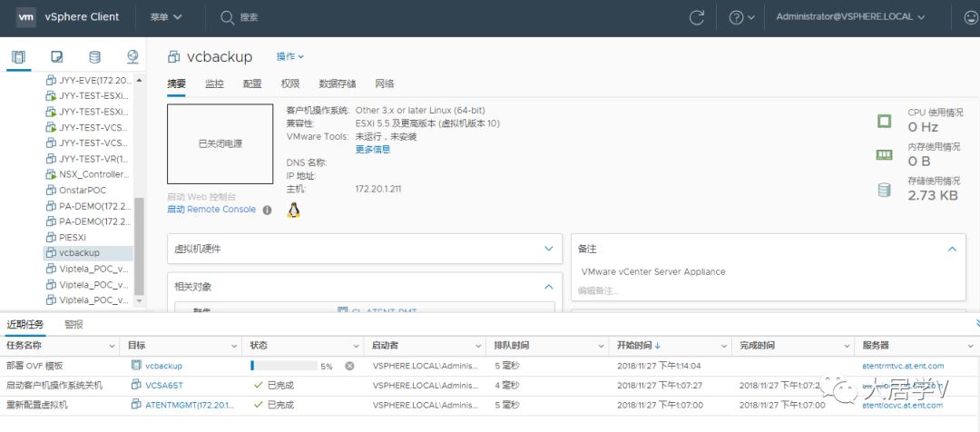The width and height of the screenshot is (980, 432).
Task: Switch to the 警报 tab
Action: pos(73,325)
